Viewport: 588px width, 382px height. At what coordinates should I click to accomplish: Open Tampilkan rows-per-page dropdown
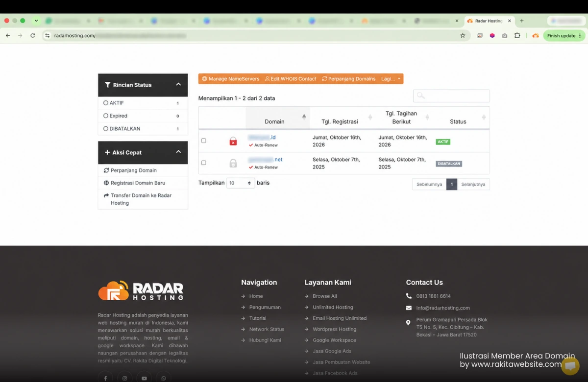click(241, 183)
